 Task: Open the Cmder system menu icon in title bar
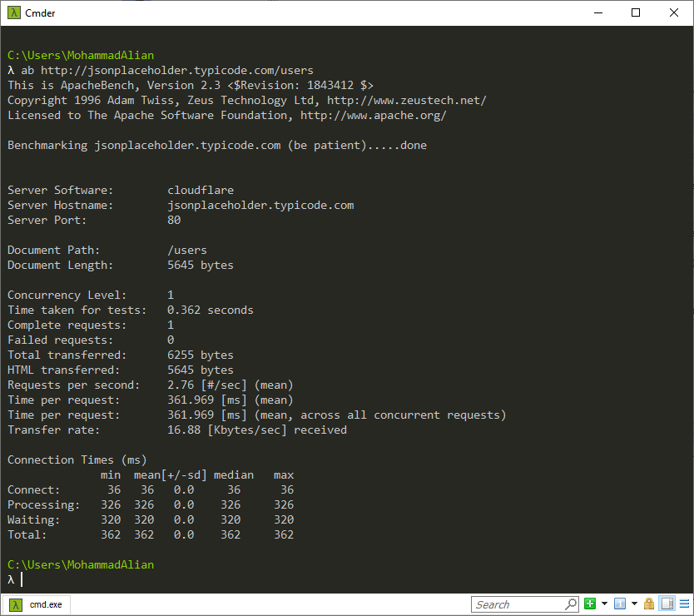pos(13,12)
